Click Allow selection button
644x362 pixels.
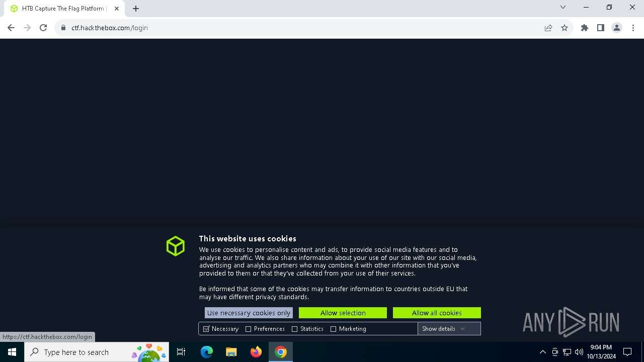click(343, 313)
